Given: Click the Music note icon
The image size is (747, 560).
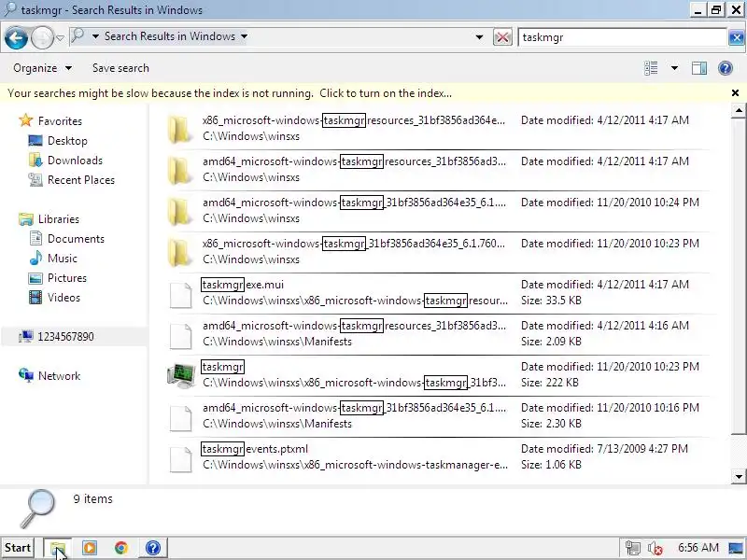Looking at the screenshot, I should [35, 259].
